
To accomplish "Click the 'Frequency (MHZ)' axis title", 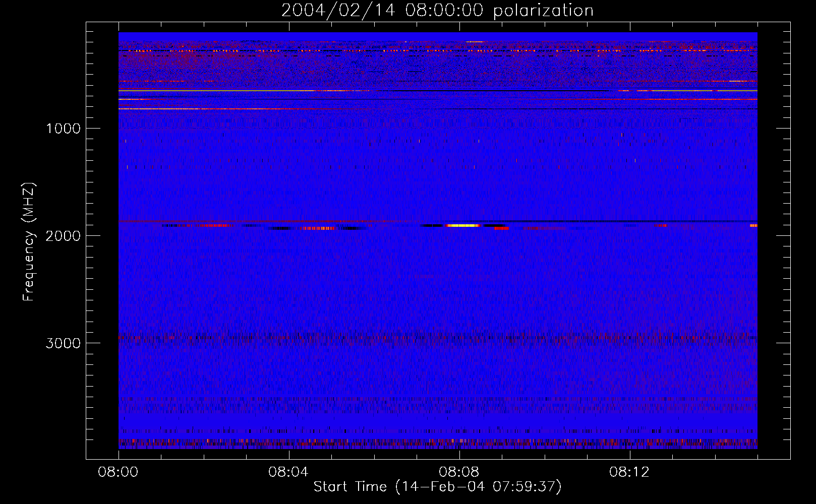I will 29,242.
